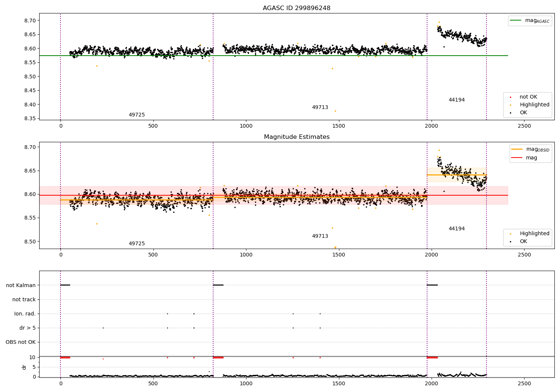Click the 'Ion. rad.' axis label
560x392 pixels.
25,314
